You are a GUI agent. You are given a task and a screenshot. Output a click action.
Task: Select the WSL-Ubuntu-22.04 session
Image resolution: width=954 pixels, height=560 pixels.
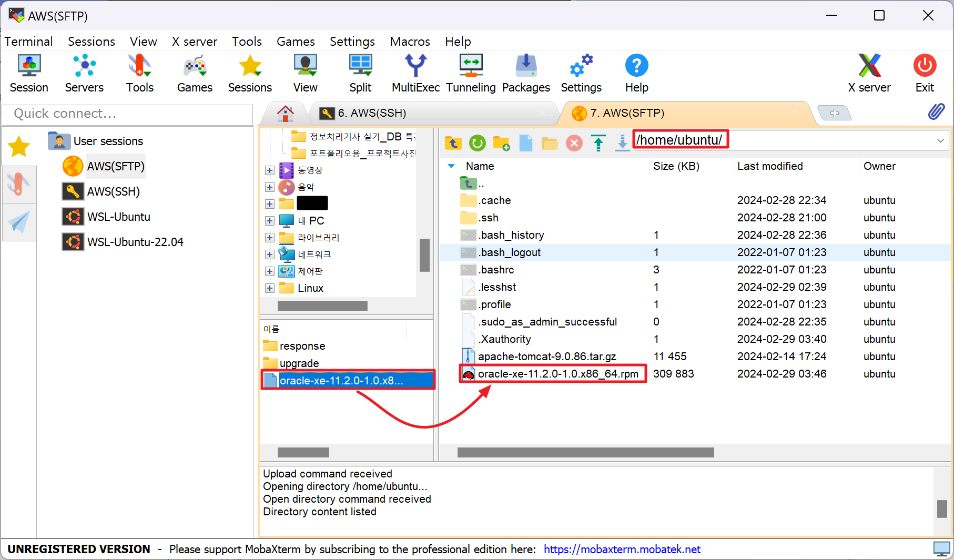point(123,242)
